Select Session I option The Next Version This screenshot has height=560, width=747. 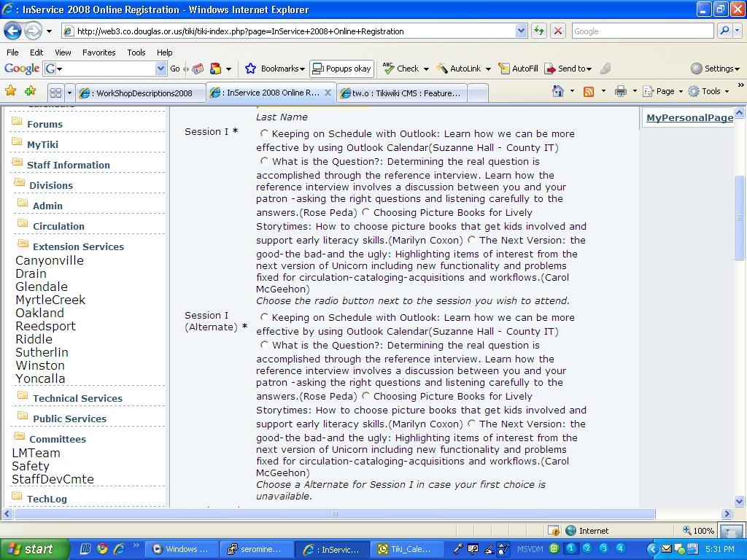point(471,239)
